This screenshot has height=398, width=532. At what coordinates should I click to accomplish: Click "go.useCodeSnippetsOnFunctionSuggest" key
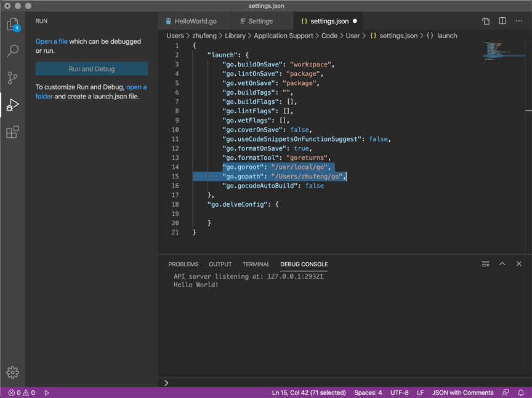pos(292,139)
